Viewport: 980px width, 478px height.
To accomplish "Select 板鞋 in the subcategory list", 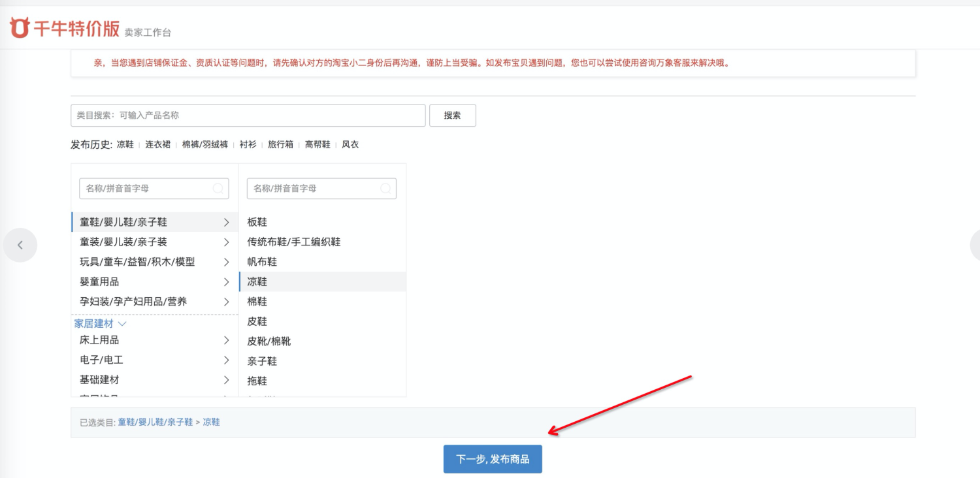I will [257, 221].
